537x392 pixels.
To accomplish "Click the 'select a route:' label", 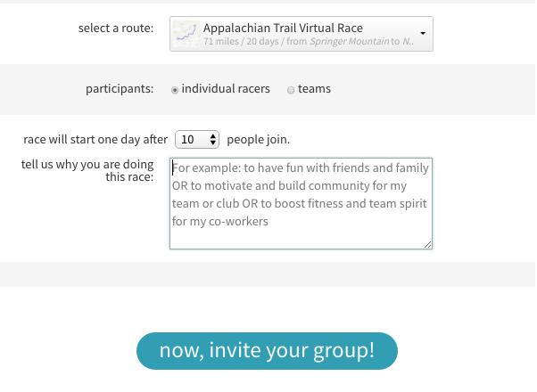I will 116,28.
